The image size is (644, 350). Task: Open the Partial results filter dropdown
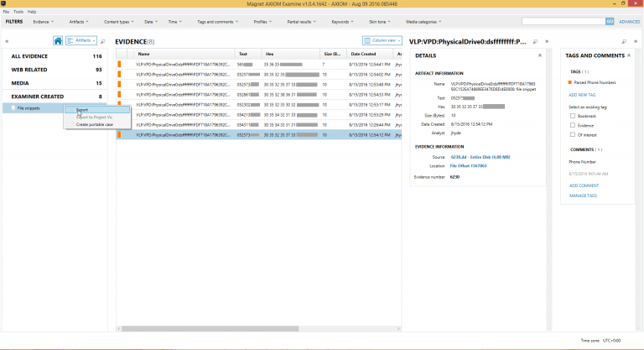click(x=301, y=22)
